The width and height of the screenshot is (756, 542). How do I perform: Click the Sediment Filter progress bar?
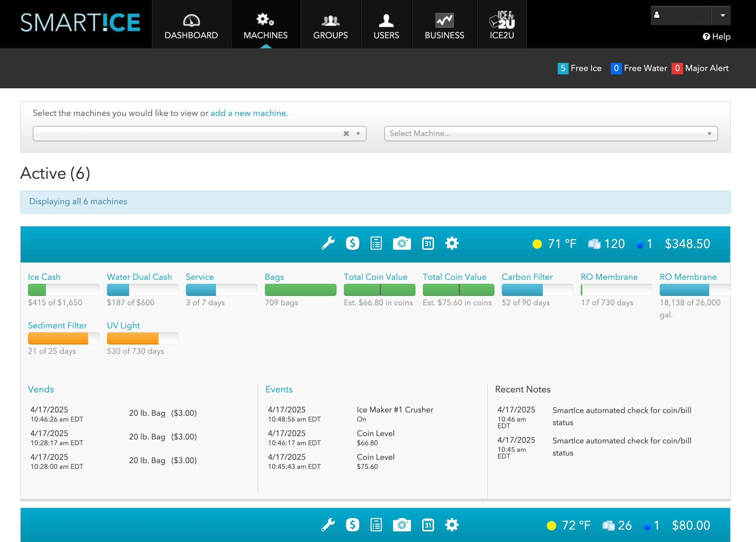tap(63, 338)
